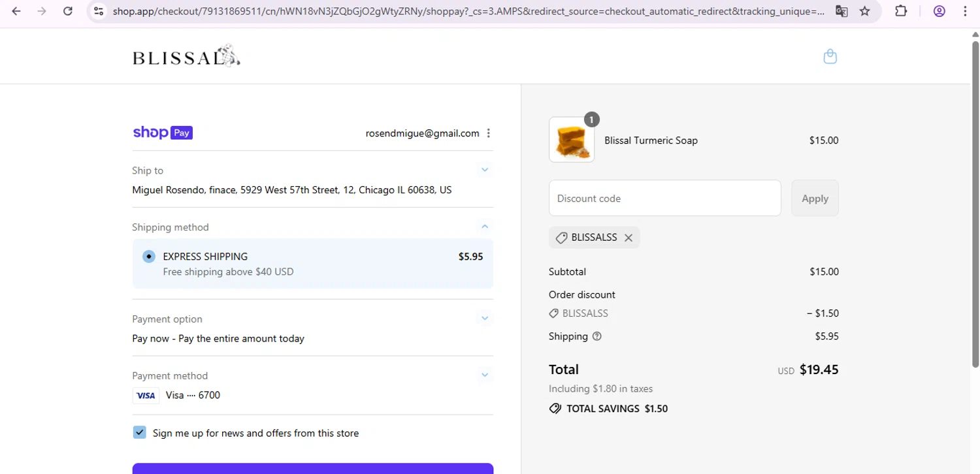Open the browser profile menu

(939, 11)
